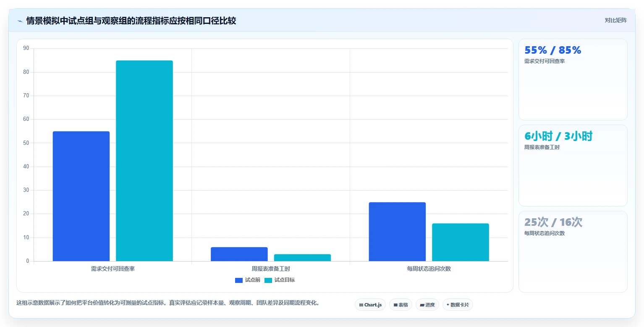Screen dimensions: 644x327
Task: Click the 每周状态追问次数 x-axis label
Action: coord(429,269)
